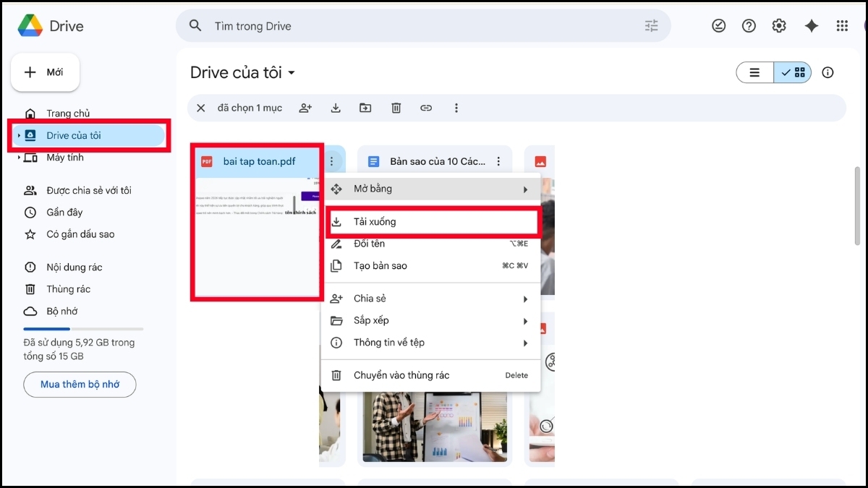Screen dimensions: 868x488
Task: Click the download icon in selection toolbar
Action: coord(336,108)
